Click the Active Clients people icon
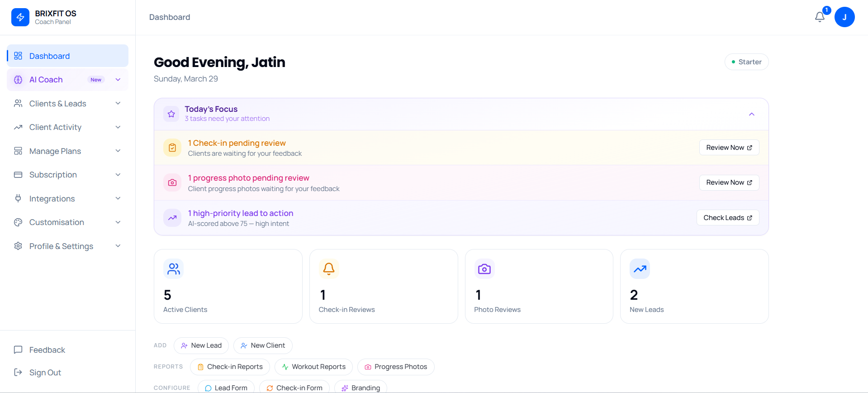Viewport: 868px width, 393px height. click(x=174, y=269)
